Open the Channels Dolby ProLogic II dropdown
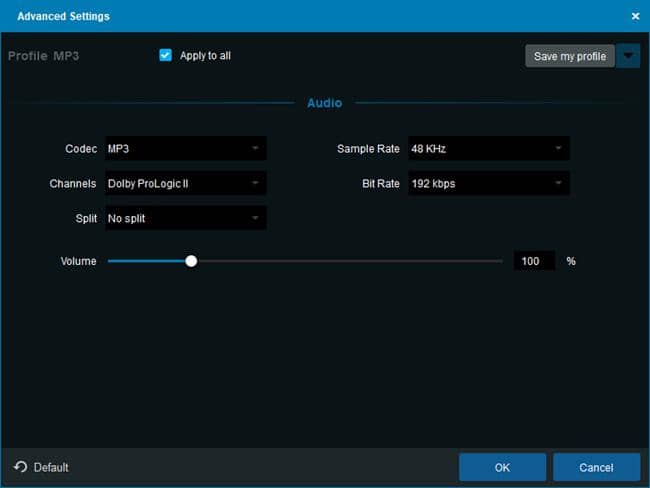Image resolution: width=650 pixels, height=488 pixels. pos(186,183)
